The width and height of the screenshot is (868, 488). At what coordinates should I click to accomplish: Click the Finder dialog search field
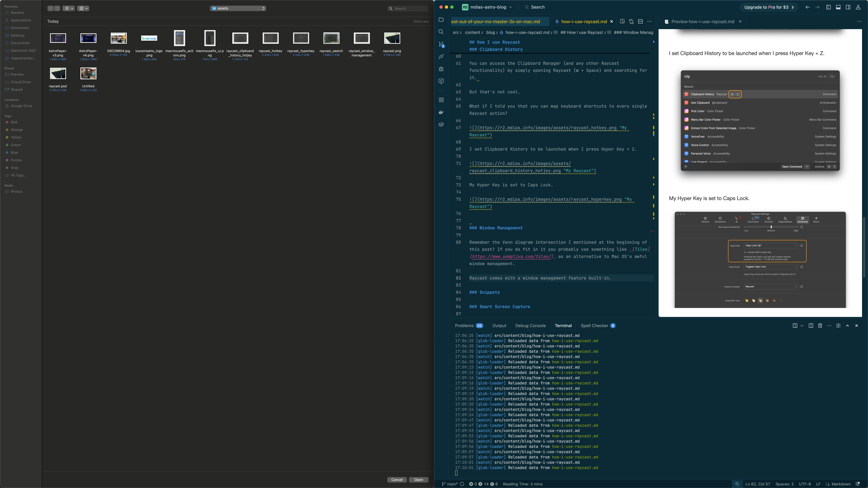pyautogui.click(x=408, y=8)
